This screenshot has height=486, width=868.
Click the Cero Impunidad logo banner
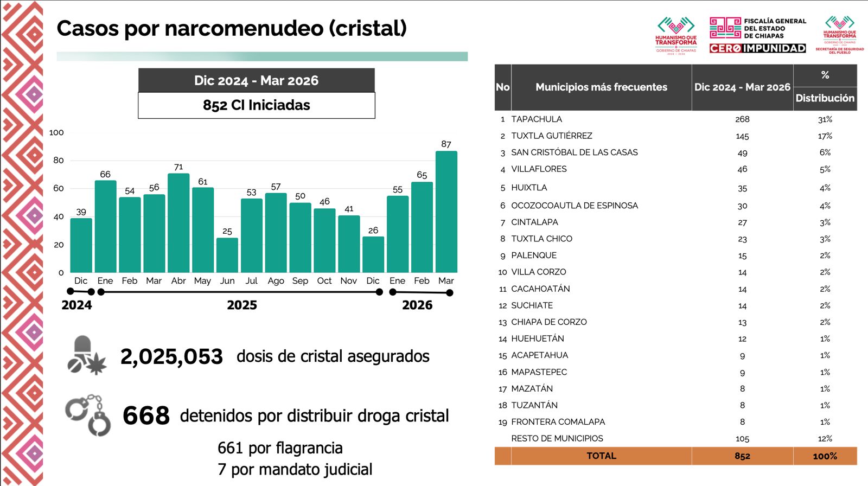coord(757,48)
